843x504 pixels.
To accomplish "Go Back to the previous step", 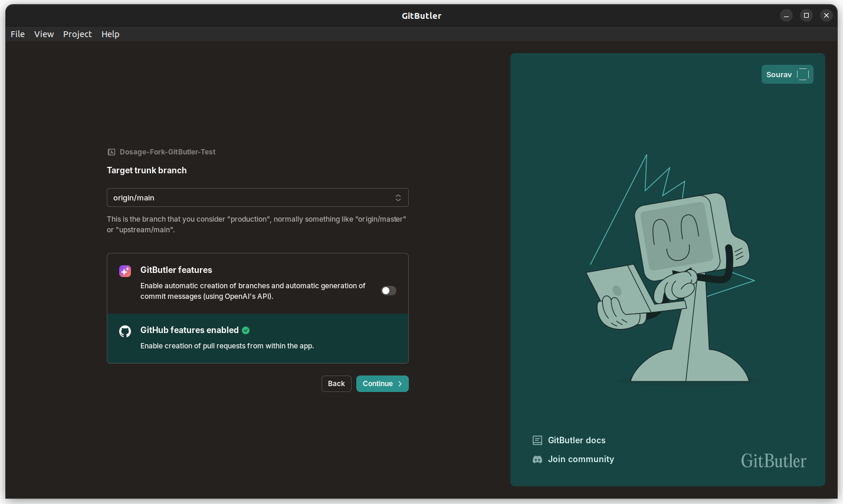I will tap(336, 383).
